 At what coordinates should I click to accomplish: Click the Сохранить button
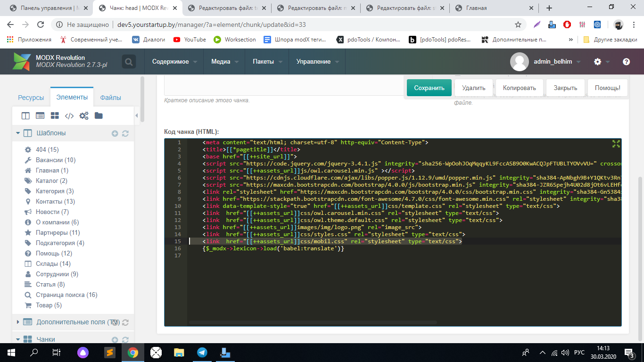(x=429, y=88)
